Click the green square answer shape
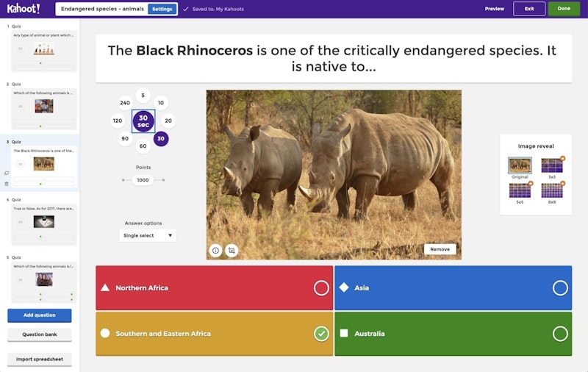 (344, 333)
